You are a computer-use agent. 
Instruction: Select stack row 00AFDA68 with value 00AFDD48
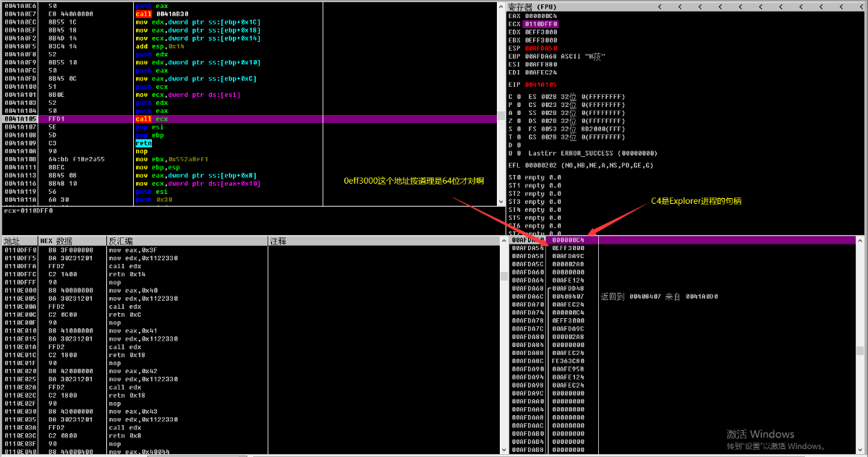coord(682,288)
